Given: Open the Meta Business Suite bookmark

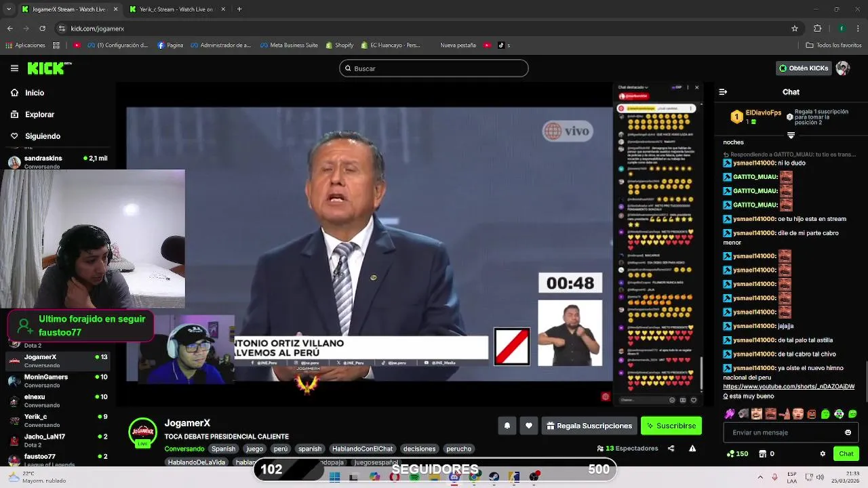Looking at the screenshot, I should coord(289,45).
